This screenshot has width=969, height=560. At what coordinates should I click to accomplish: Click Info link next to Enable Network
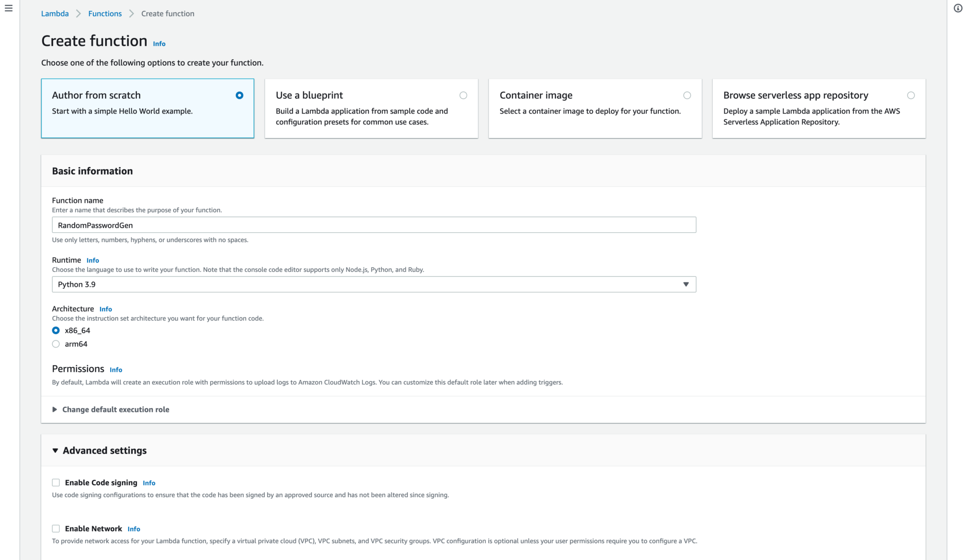(x=134, y=529)
